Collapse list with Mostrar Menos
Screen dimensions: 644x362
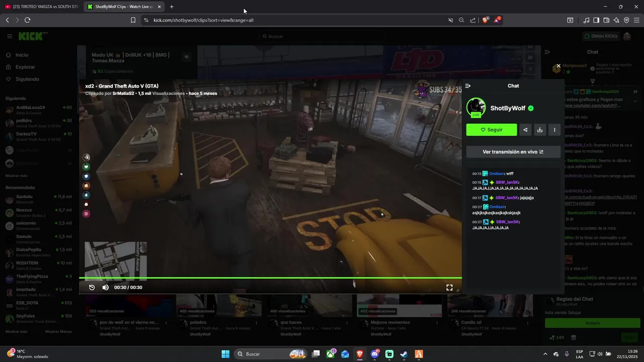tap(58, 331)
